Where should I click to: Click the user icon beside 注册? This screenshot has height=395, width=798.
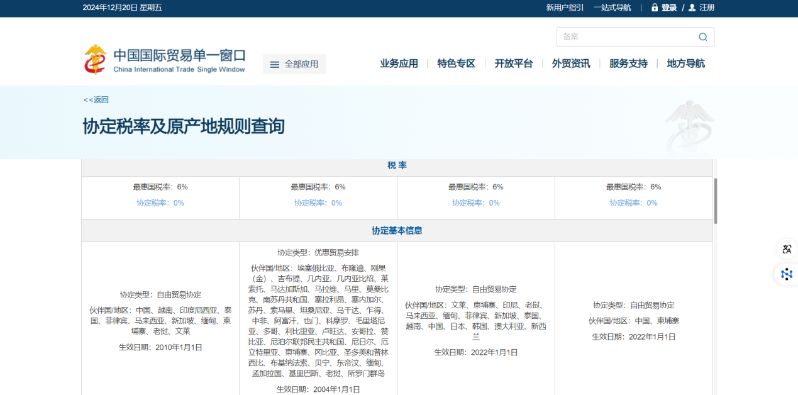tap(692, 8)
